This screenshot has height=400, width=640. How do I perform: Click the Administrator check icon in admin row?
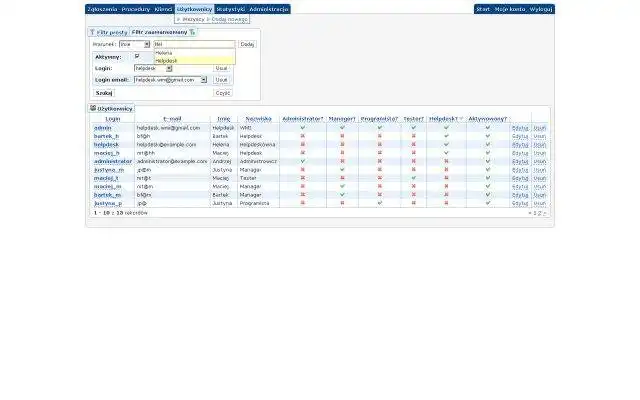pos(302,128)
